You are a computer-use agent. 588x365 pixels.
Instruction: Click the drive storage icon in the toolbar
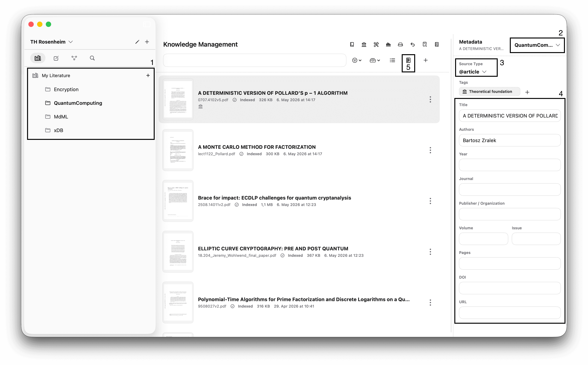[x=400, y=44]
